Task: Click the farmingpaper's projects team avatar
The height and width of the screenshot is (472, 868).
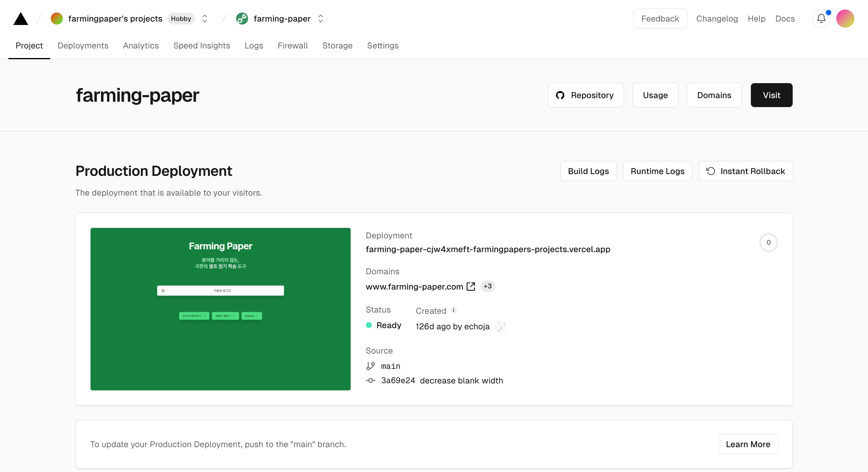Action: coord(56,19)
